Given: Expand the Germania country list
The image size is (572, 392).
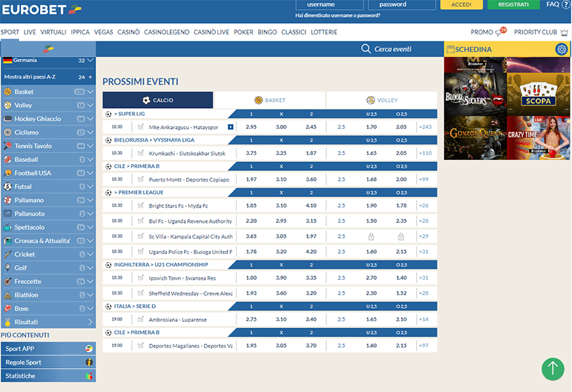Looking at the screenshot, I should pos(90,60).
